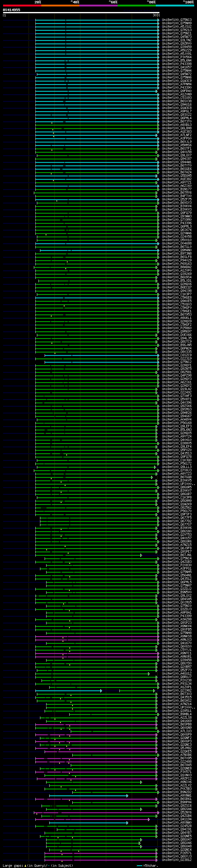197x868 pixels.
Task: Click hit label UniRef100_Q45W73
Action: 176,37
